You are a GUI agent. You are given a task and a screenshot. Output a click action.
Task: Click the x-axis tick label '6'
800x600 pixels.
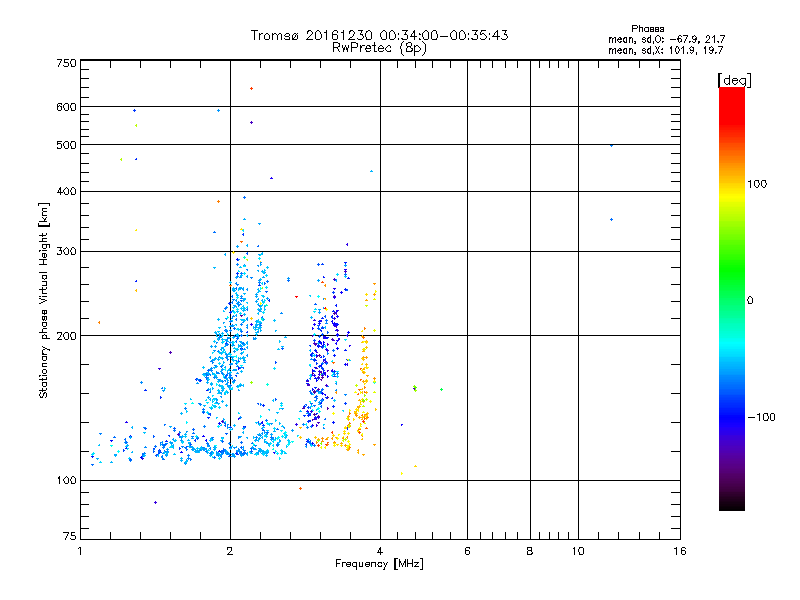click(467, 551)
